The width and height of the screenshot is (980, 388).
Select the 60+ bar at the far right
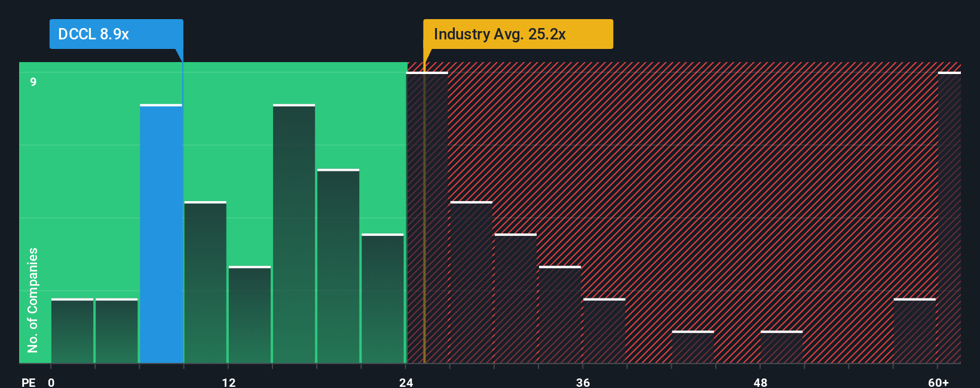pos(950,218)
